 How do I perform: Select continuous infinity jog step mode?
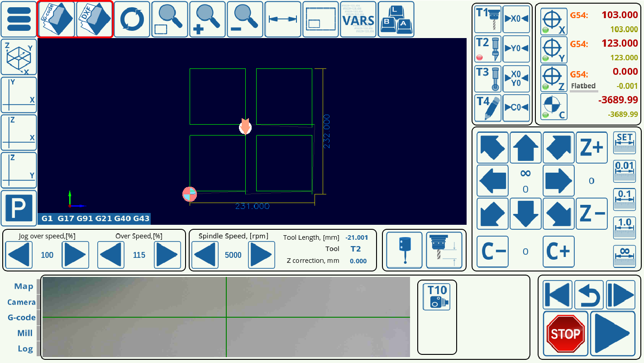click(x=625, y=256)
